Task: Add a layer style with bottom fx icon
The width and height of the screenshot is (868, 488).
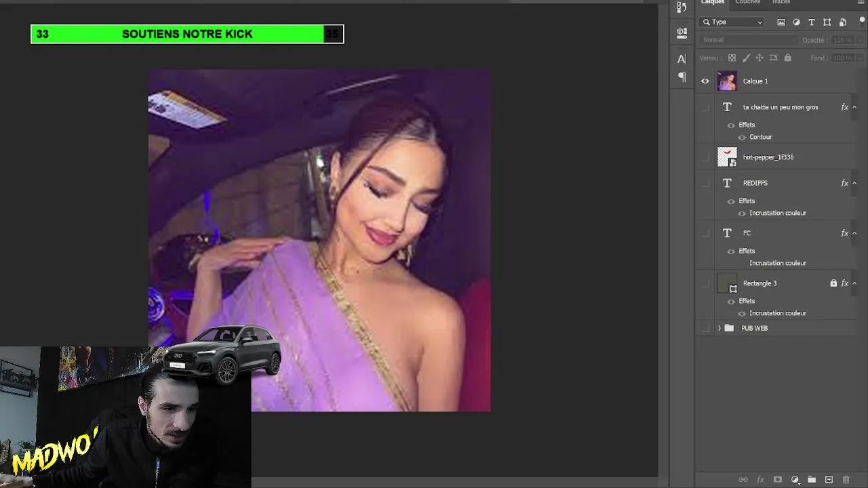Action: (x=760, y=480)
